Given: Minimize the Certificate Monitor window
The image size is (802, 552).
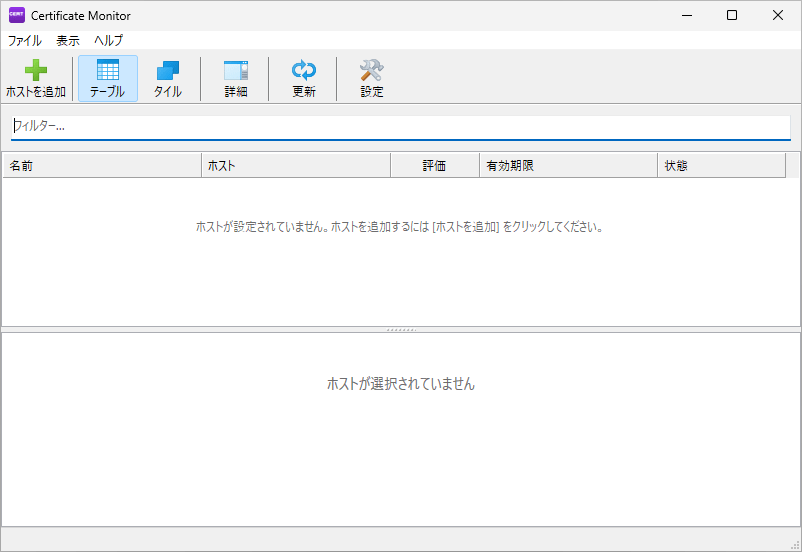Looking at the screenshot, I should (x=687, y=15).
